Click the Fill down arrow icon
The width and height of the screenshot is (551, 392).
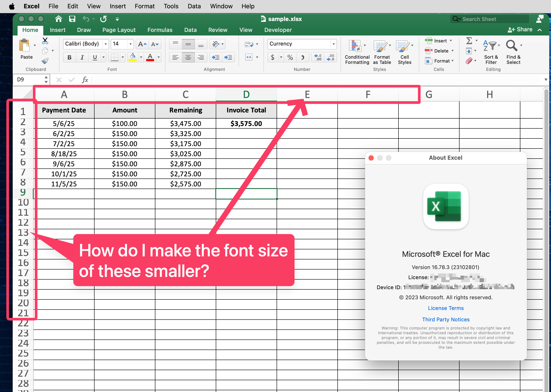point(469,51)
